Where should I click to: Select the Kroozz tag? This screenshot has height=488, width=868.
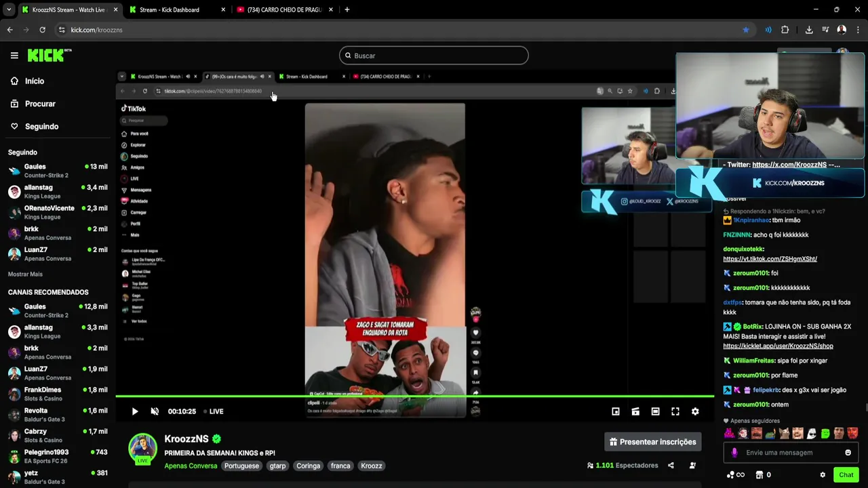(x=372, y=466)
